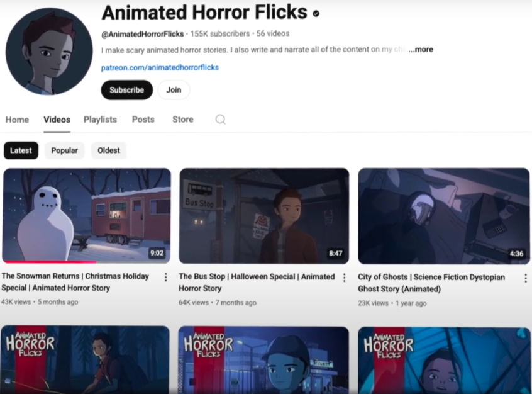The width and height of the screenshot is (532, 394).
Task: Open options menu for The Snowman Returns video
Action: click(165, 278)
